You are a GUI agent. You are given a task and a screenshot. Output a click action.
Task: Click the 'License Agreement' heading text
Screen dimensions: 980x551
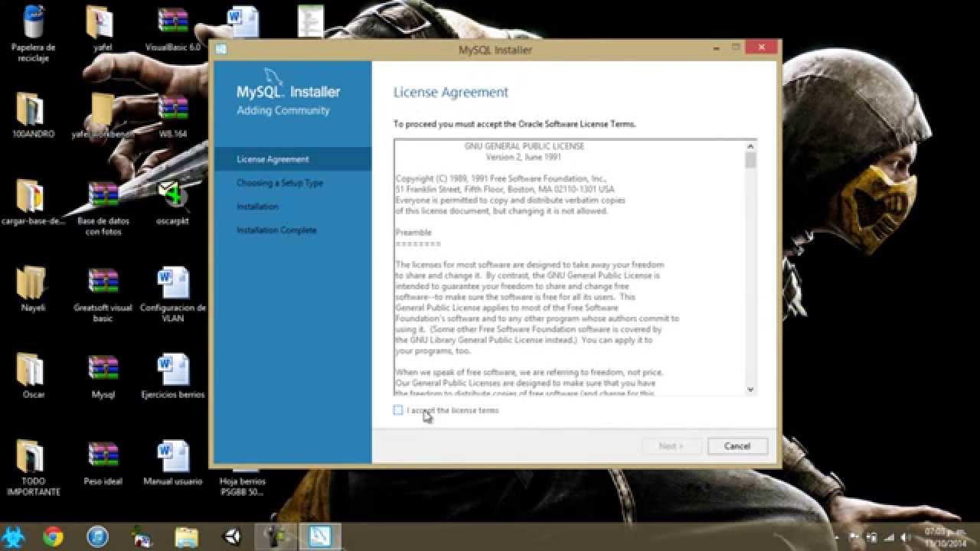coord(451,93)
